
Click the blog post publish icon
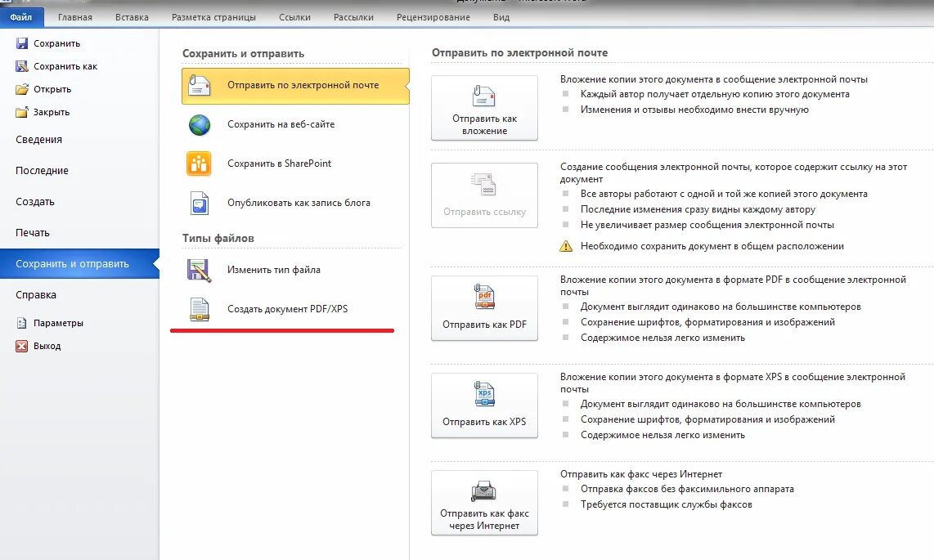tap(200, 203)
